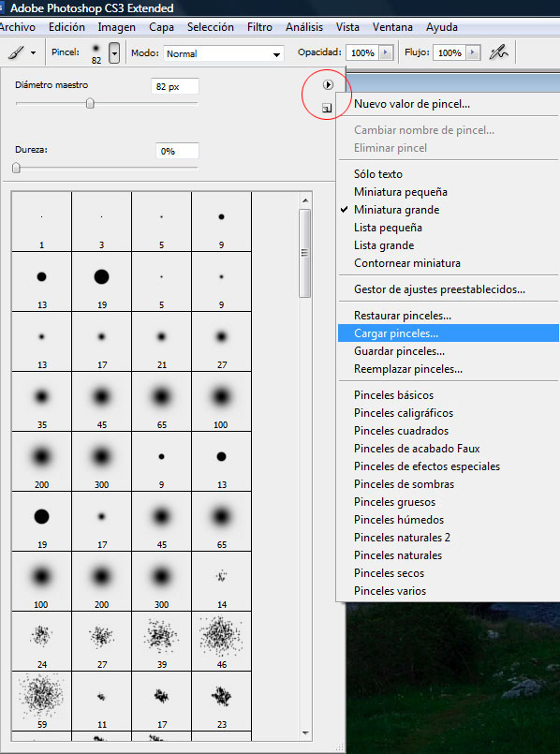The height and width of the screenshot is (754, 560).
Task: Open the Pincel picker dropdown arrow
Action: click(114, 52)
